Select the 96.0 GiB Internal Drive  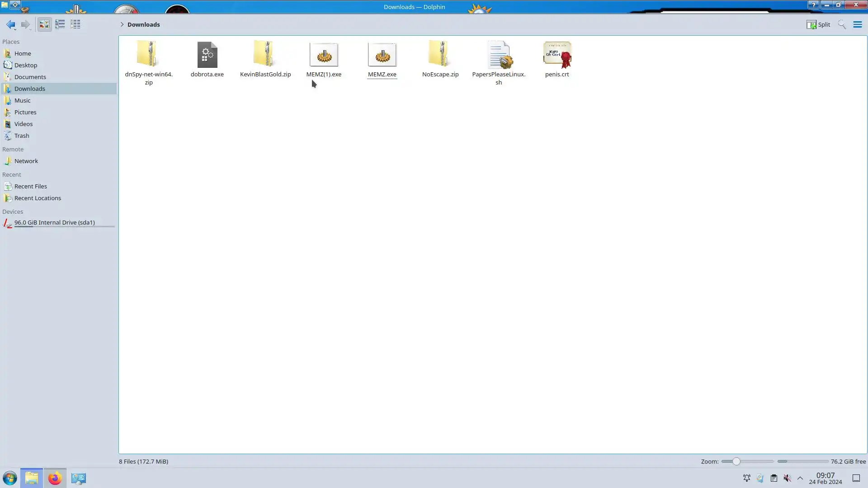(54, 222)
